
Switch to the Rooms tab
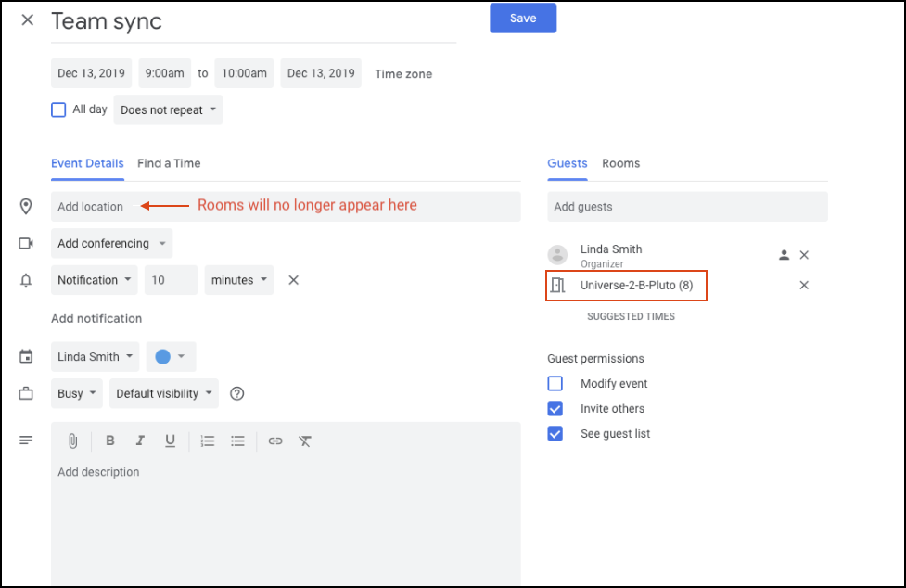[620, 163]
